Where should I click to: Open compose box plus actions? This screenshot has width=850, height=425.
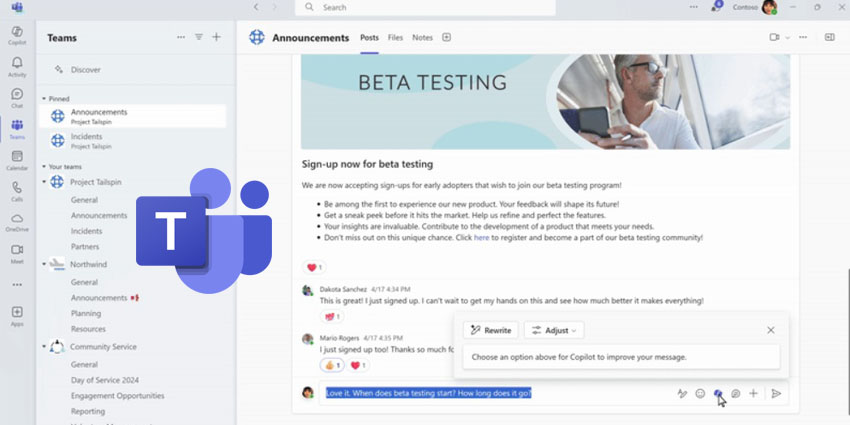pos(753,394)
